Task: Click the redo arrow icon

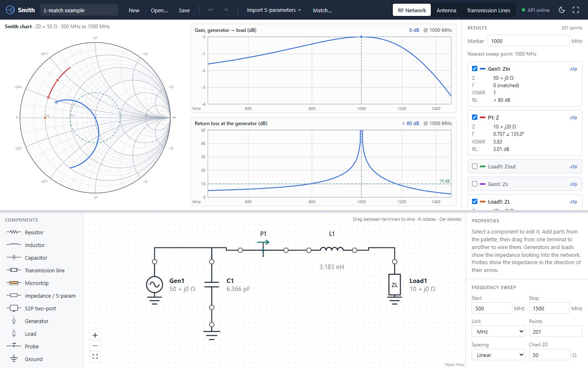Action: click(x=226, y=10)
